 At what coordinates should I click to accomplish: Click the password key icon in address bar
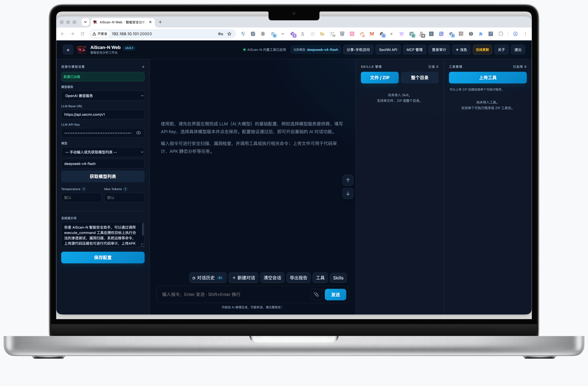pos(220,34)
